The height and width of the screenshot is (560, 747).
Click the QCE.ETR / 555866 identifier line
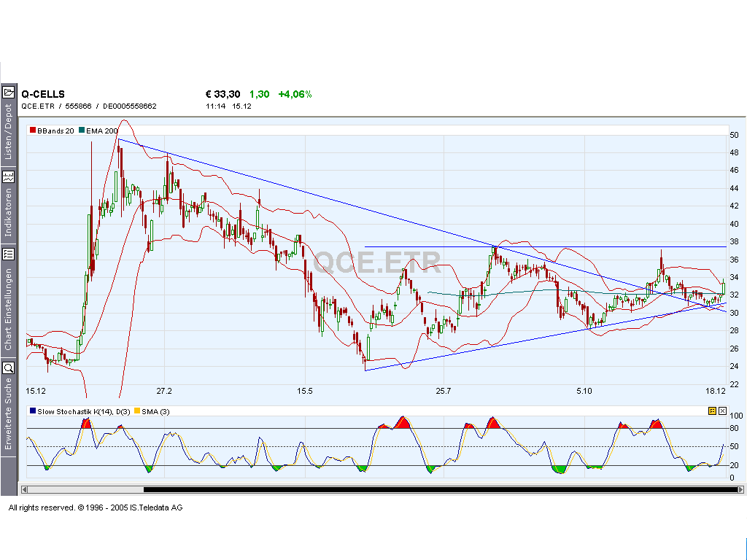[x=89, y=106]
